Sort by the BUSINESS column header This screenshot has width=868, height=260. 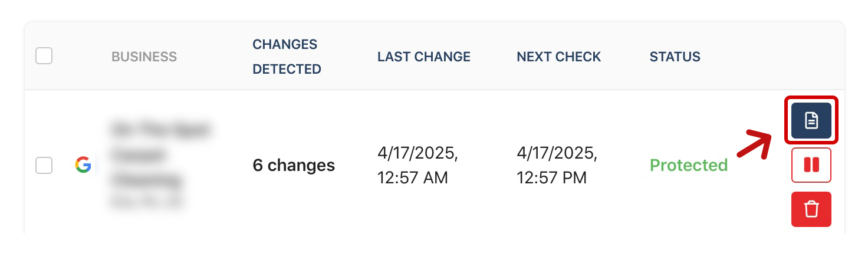pyautogui.click(x=144, y=57)
